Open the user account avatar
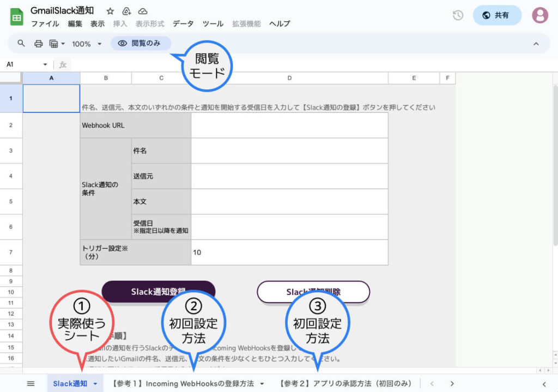 539,15
